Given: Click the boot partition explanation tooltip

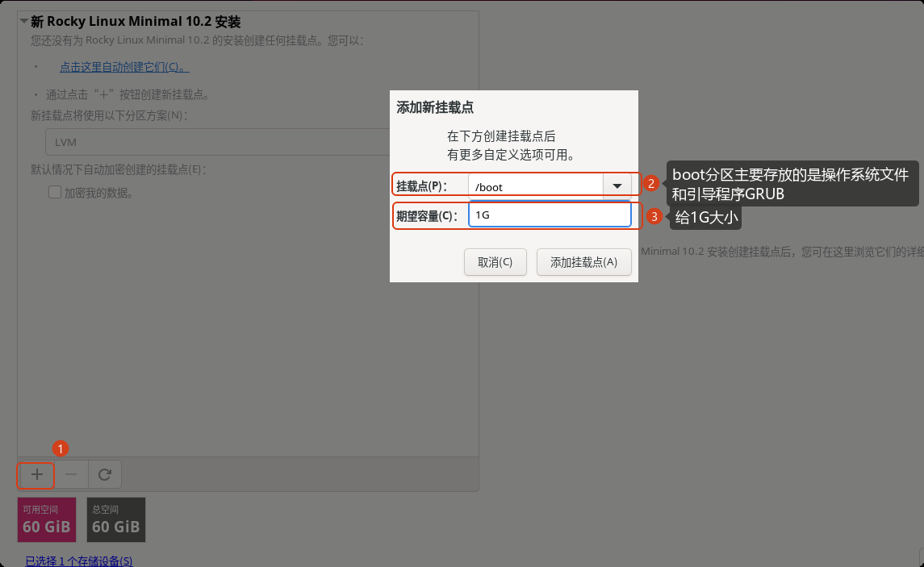Looking at the screenshot, I should [x=792, y=184].
